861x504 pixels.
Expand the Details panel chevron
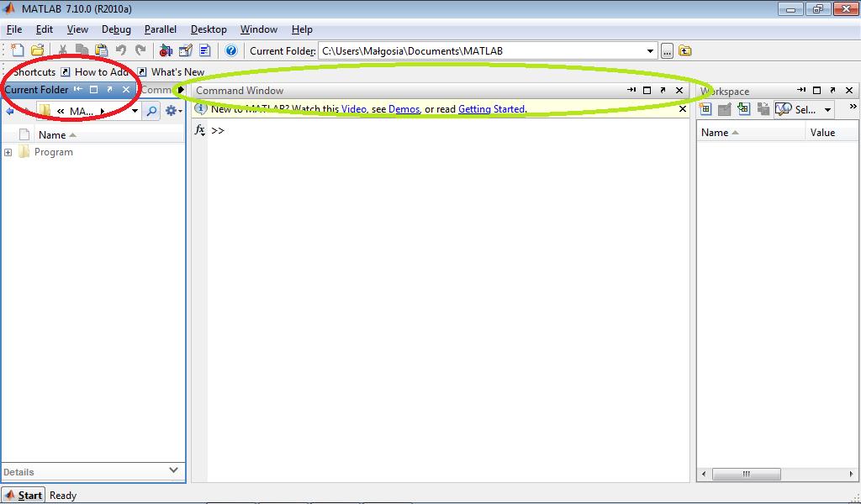pyautogui.click(x=173, y=470)
